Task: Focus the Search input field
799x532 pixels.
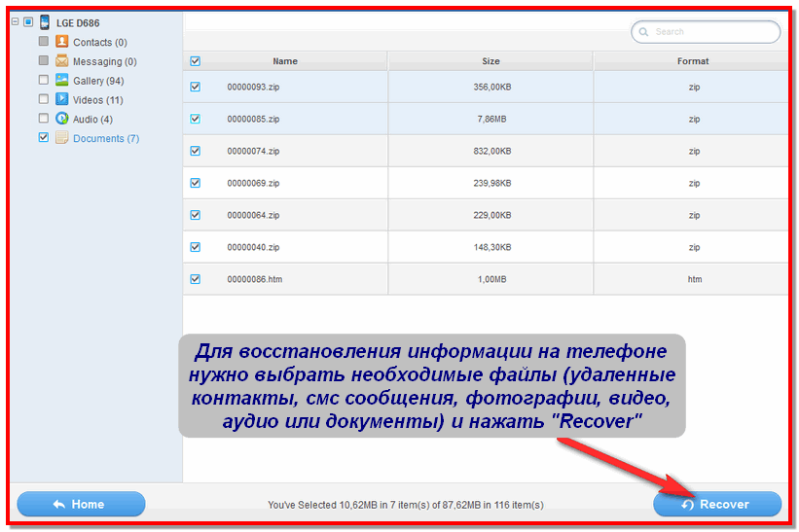Action: (x=712, y=32)
